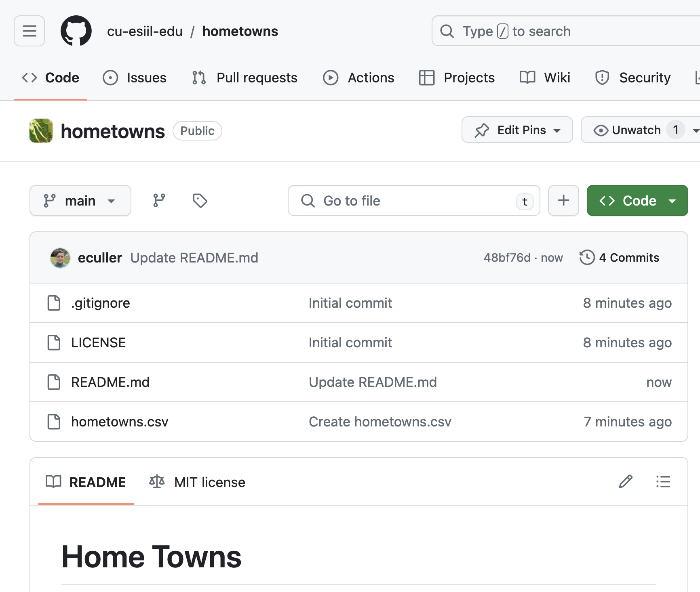Click the 7 minutes ago timestamp
Screen dimensions: 700x592
pyautogui.click(x=628, y=422)
